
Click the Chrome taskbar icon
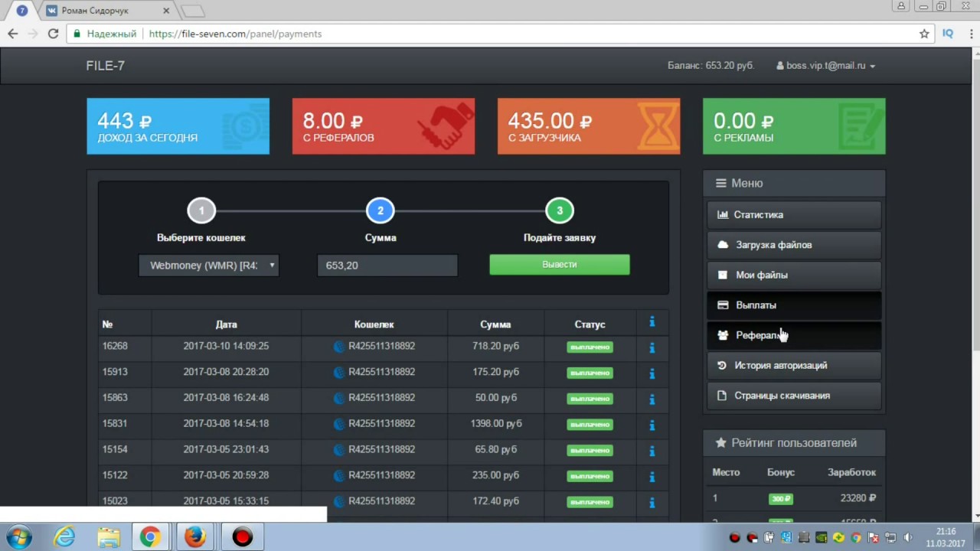pyautogui.click(x=150, y=537)
